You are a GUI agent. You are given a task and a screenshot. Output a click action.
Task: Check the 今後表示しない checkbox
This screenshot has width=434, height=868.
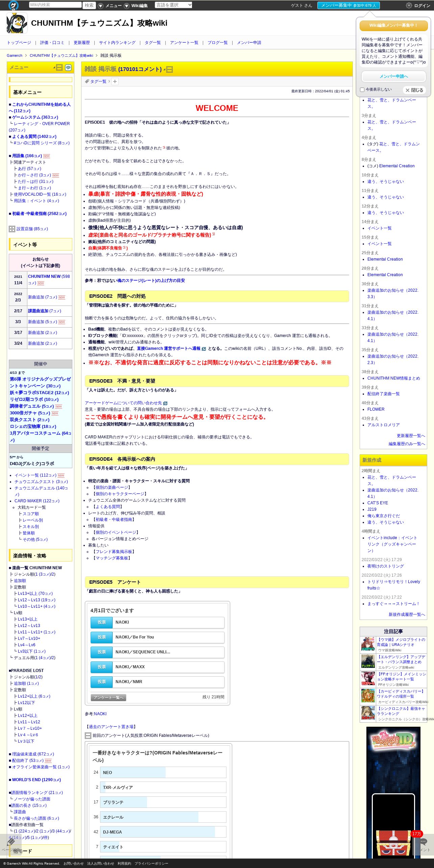coord(362,90)
